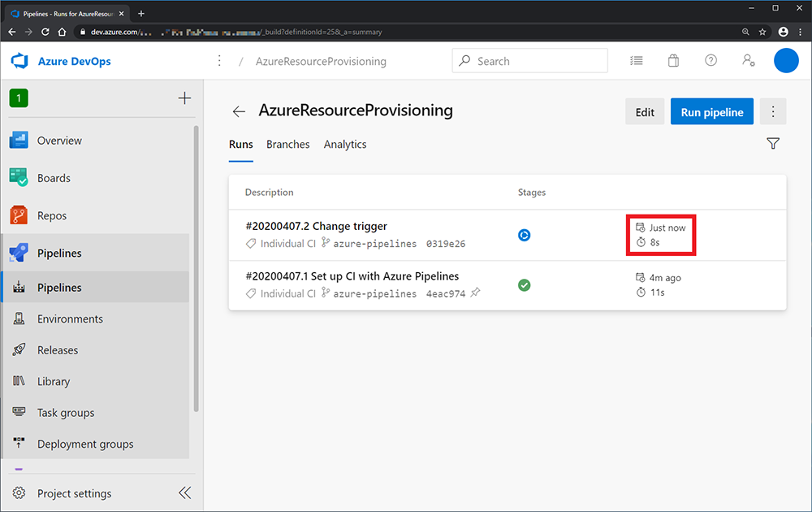The image size is (812, 512).
Task: Click the browser address bar
Action: pyautogui.click(x=409, y=32)
